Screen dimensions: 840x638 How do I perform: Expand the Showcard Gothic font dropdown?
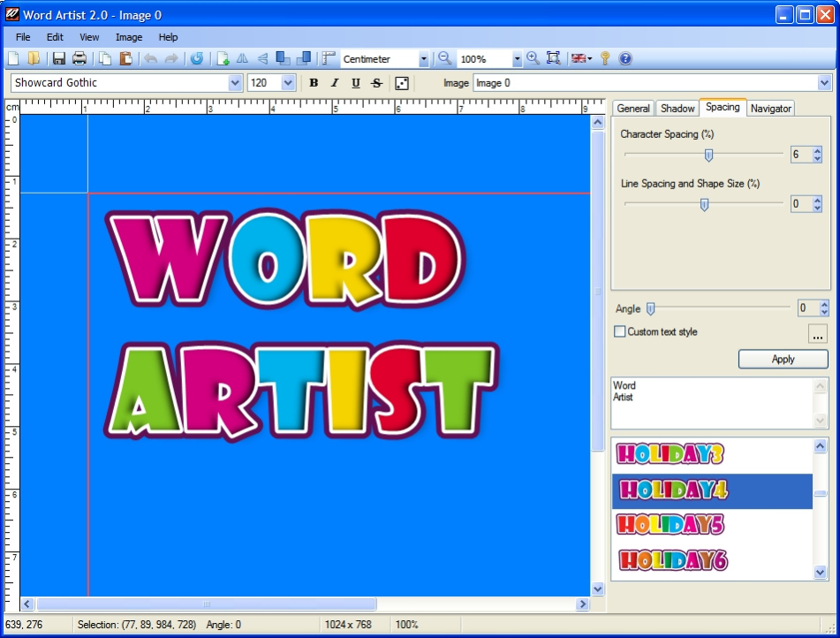pos(235,83)
